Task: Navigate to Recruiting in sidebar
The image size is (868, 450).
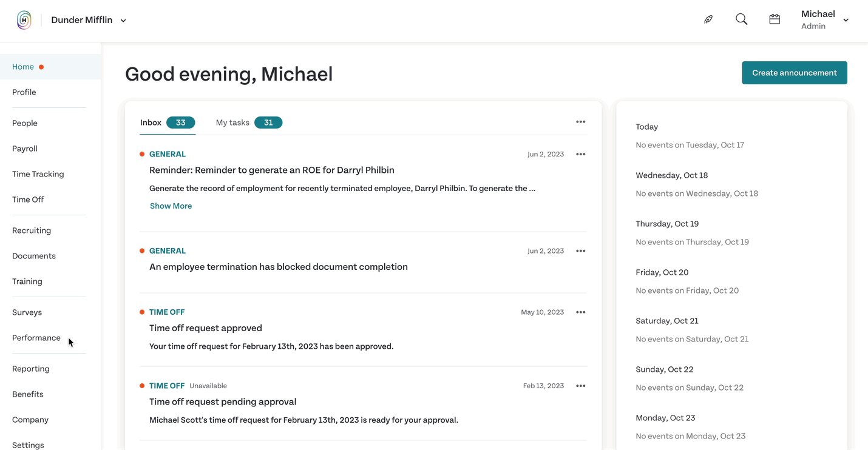Action: tap(32, 230)
